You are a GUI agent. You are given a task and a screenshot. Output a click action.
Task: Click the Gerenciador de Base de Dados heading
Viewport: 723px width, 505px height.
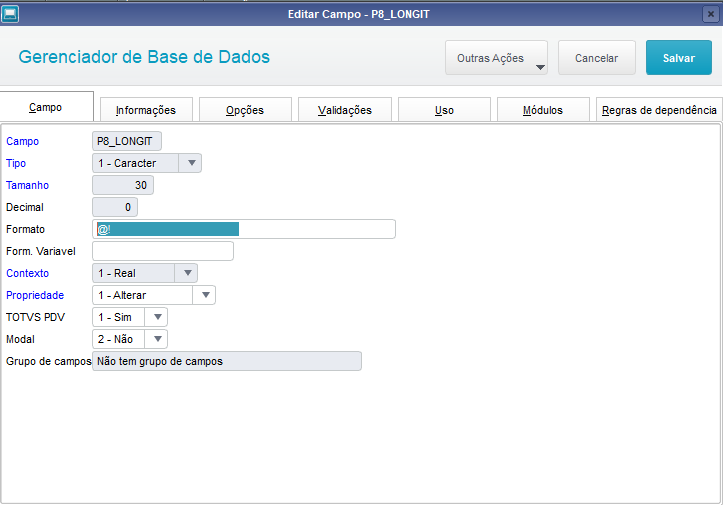point(144,57)
